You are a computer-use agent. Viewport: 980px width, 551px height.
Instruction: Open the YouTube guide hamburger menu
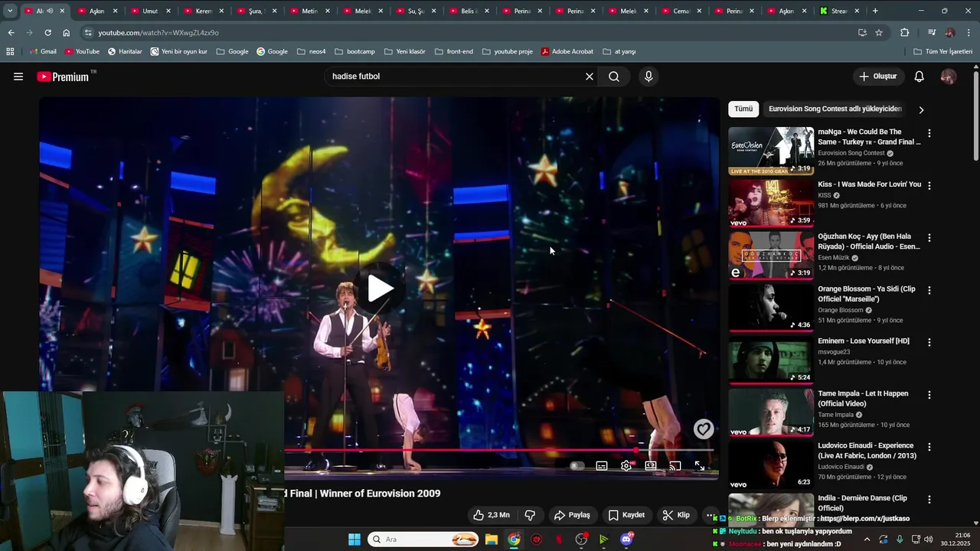click(18, 77)
